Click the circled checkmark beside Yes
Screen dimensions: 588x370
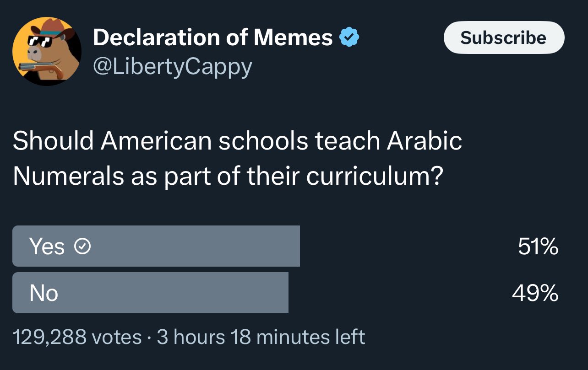pyautogui.click(x=82, y=247)
